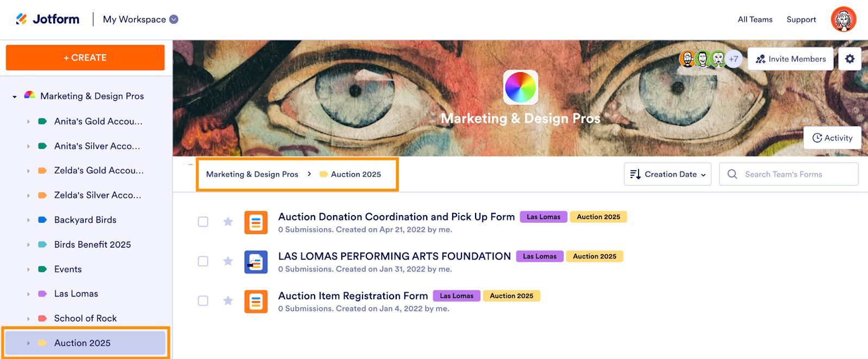Open the Creation Date sort dropdown
The image size is (868, 359).
coord(667,174)
